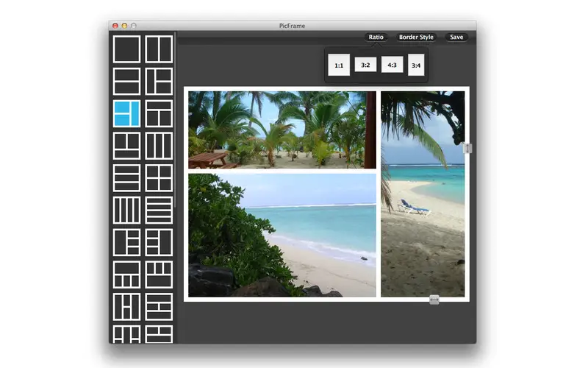Select the four vertical columns layout

(x=126, y=210)
